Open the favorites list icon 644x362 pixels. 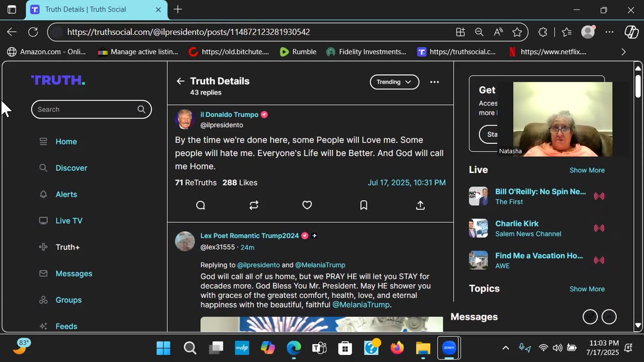pyautogui.click(x=567, y=32)
